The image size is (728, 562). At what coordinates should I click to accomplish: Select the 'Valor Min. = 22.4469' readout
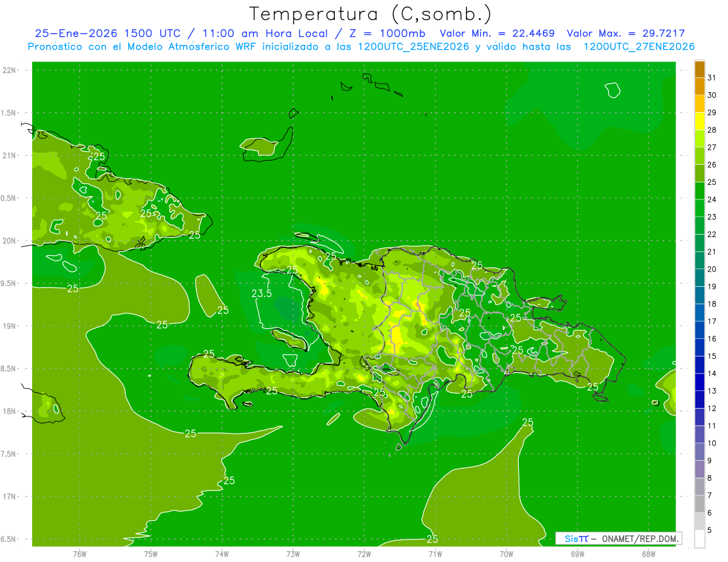point(497,34)
